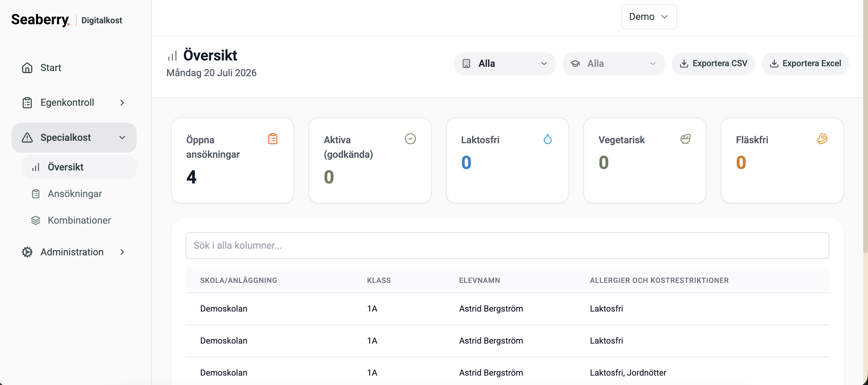Click the Egenkontroll clipboard icon

tap(27, 102)
